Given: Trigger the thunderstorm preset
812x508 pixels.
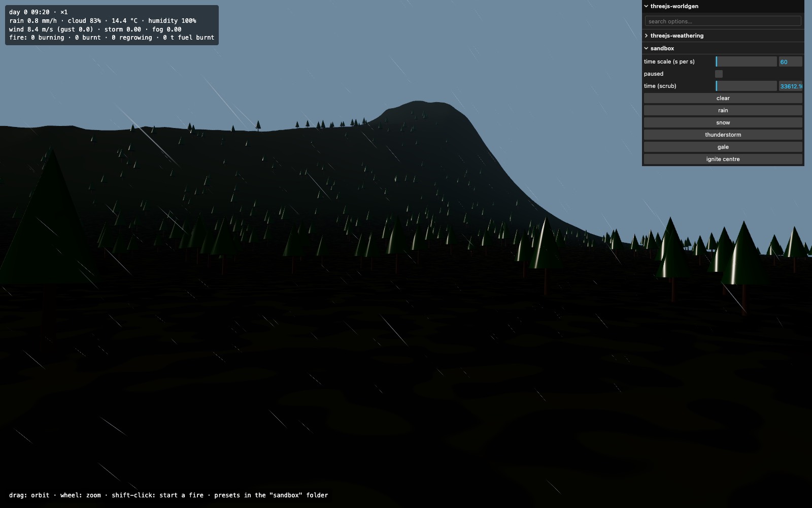Looking at the screenshot, I should (723, 135).
